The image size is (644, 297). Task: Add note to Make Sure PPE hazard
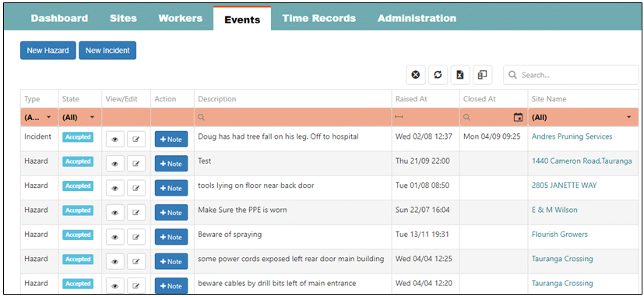click(171, 213)
